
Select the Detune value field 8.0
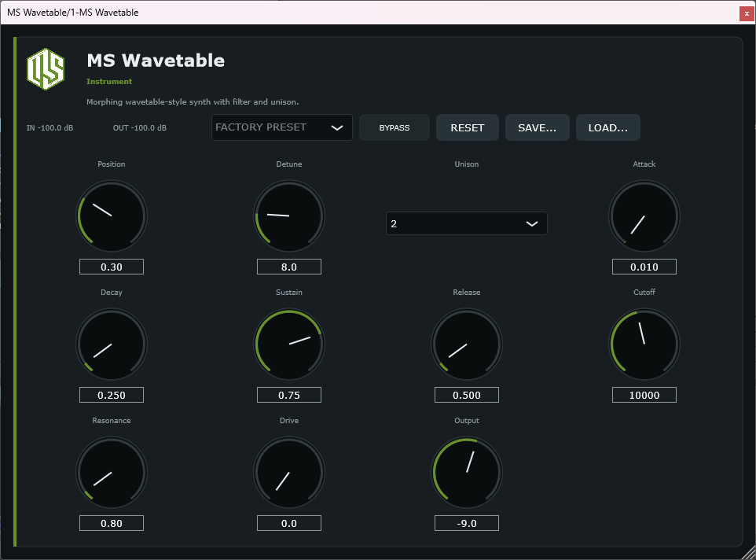(288, 267)
